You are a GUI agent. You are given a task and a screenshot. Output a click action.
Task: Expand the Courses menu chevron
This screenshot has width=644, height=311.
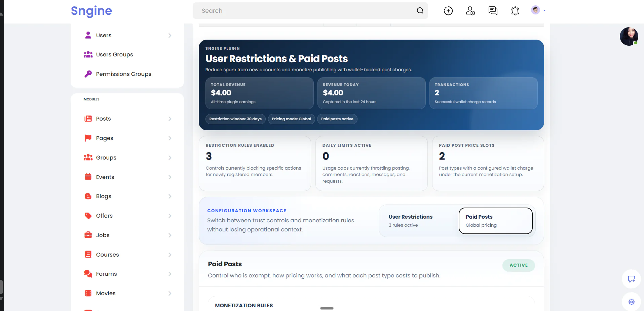point(170,255)
